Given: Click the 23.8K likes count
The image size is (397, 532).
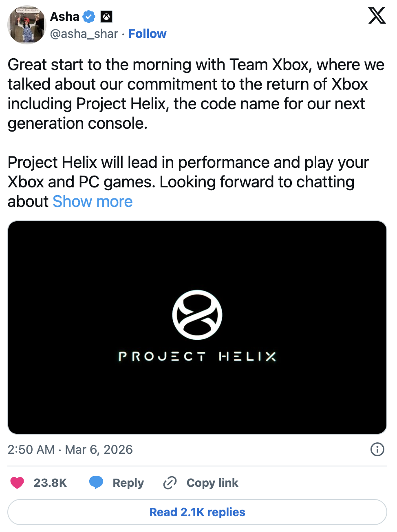Looking at the screenshot, I should click(x=50, y=483).
